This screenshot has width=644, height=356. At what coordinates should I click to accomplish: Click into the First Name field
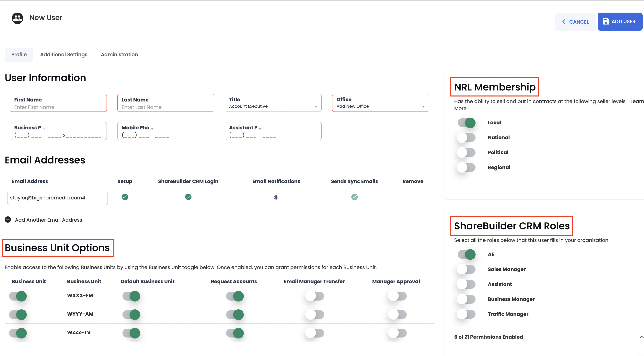[x=58, y=103]
